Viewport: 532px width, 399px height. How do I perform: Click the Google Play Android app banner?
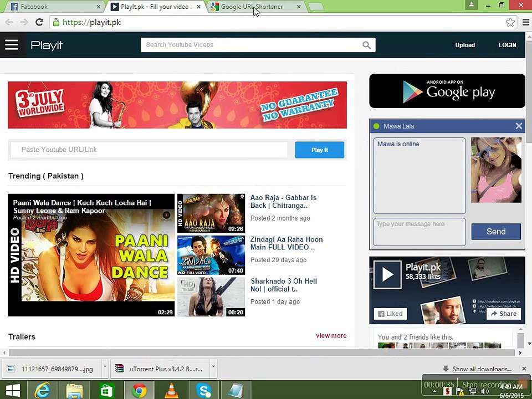(447, 91)
